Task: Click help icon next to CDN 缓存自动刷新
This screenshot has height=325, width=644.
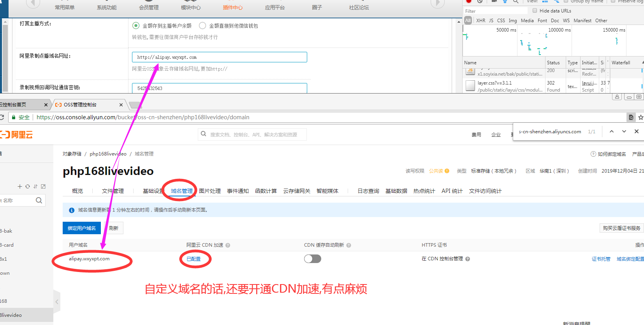Action: coord(348,246)
